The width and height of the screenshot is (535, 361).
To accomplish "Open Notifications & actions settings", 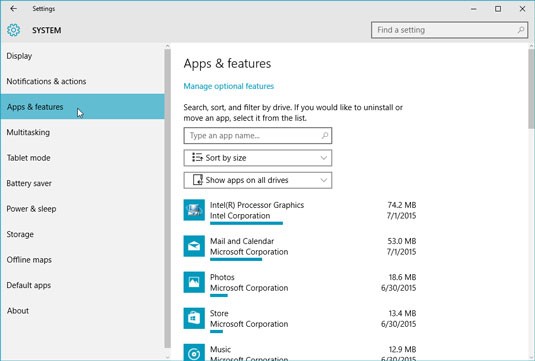I will [x=46, y=81].
